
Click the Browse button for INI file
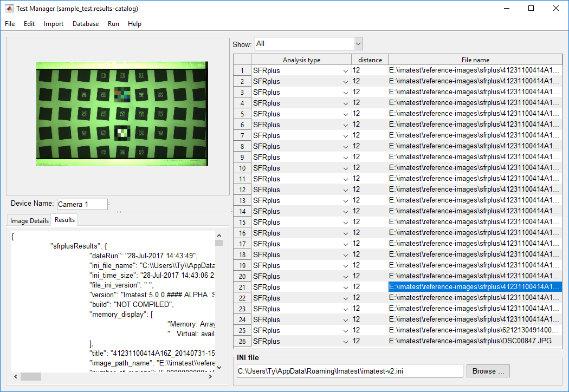[488, 371]
